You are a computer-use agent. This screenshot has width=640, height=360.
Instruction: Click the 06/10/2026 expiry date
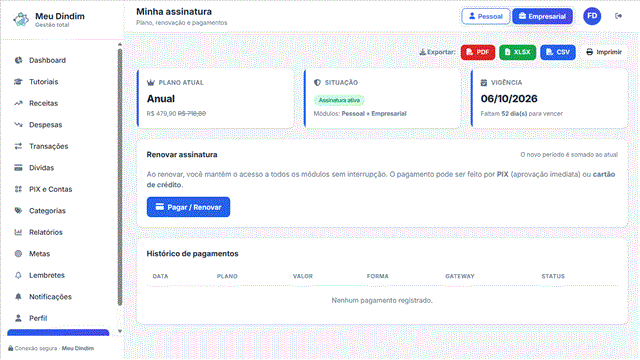(509, 99)
